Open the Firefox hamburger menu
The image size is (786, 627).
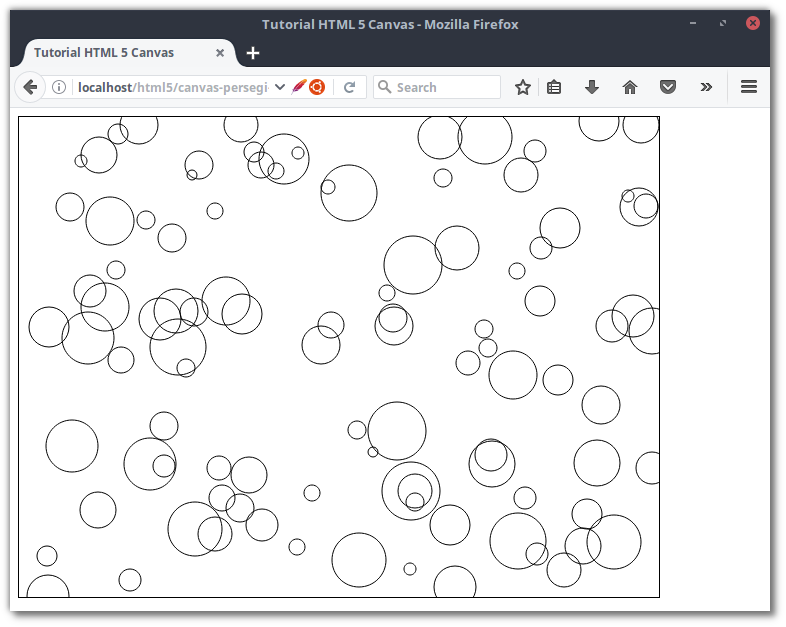click(748, 87)
